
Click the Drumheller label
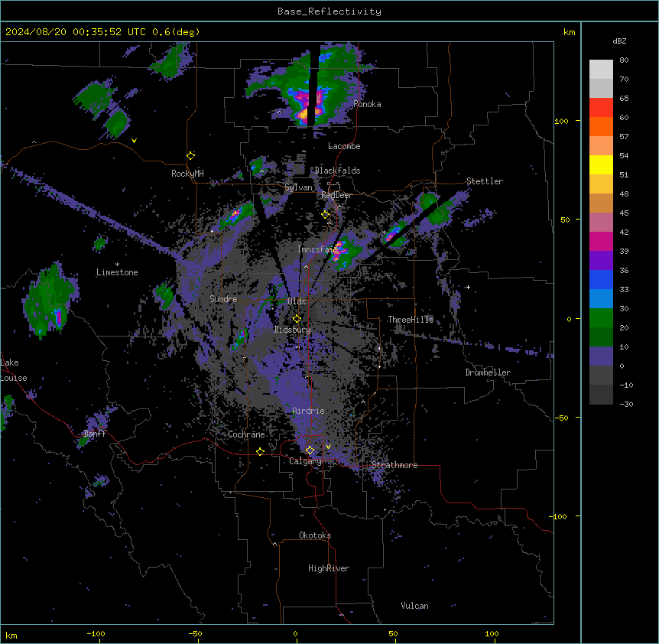(x=488, y=372)
